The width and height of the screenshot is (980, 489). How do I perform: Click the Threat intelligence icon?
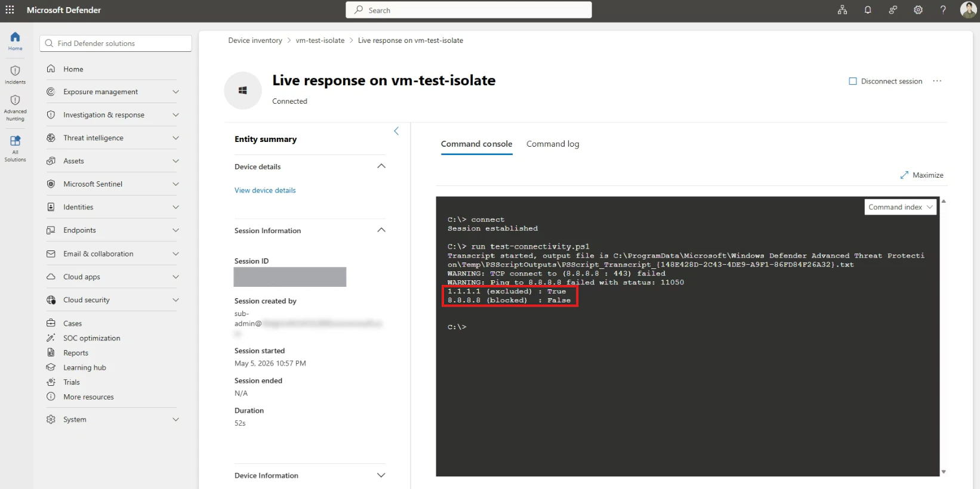click(51, 138)
